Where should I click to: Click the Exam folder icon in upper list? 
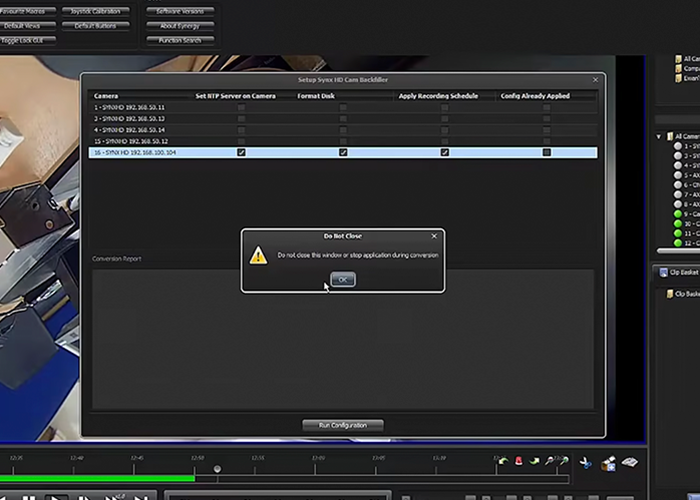coord(679,78)
